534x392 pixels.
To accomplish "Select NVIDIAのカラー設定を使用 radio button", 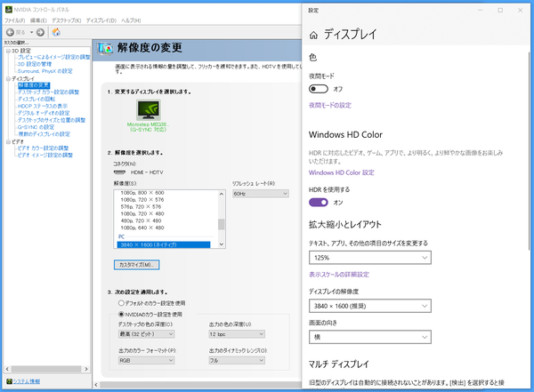I will click(121, 314).
